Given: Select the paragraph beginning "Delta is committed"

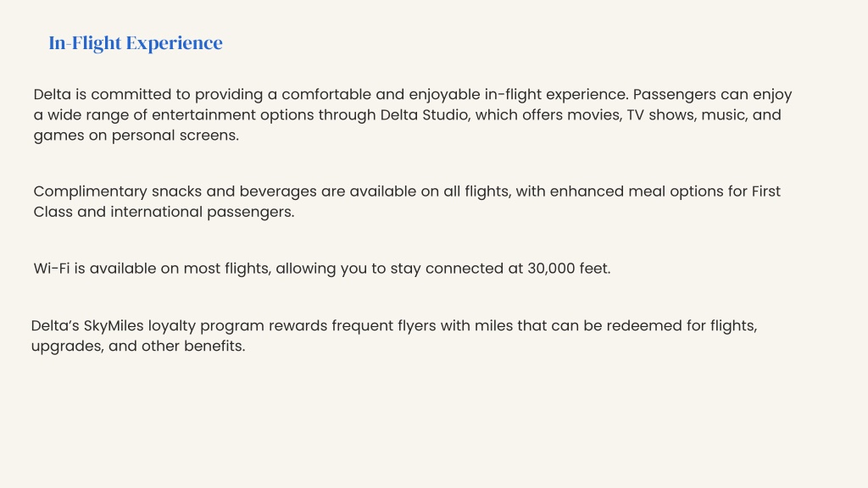Looking at the screenshot, I should click(x=413, y=114).
